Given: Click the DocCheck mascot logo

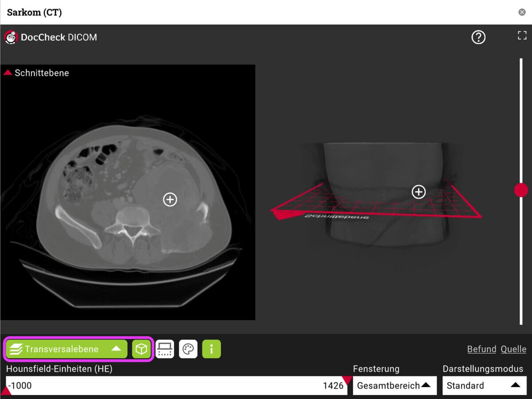Looking at the screenshot, I should click(11, 37).
